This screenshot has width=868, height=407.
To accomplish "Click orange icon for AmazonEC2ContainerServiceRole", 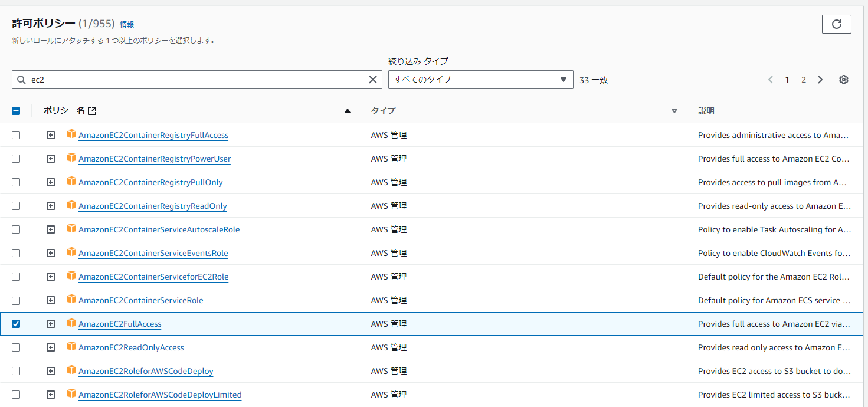I will tap(72, 299).
